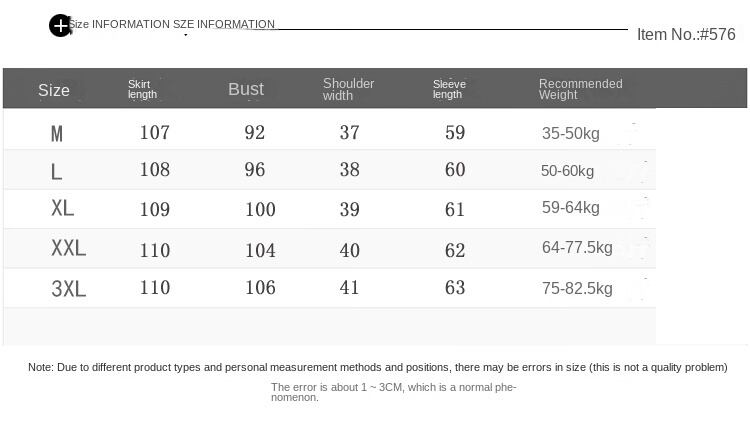750x424 pixels.
Task: Click the shoulder width 41 cell
Action: [x=349, y=288]
